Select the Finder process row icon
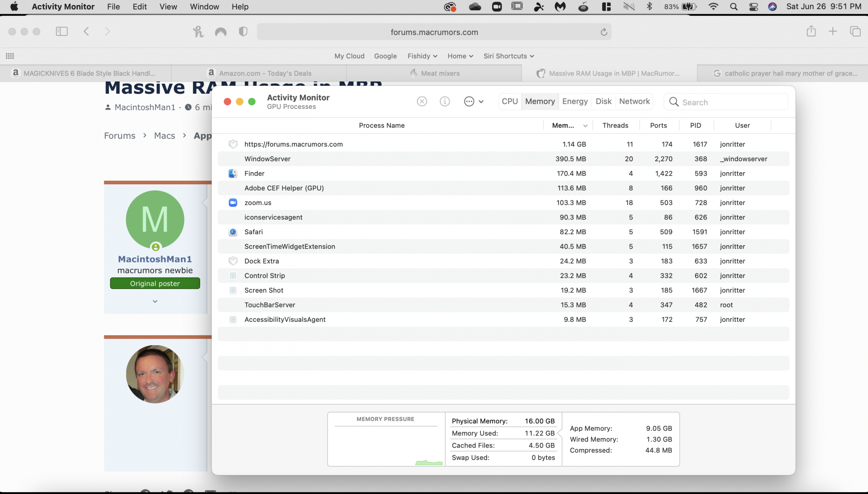Viewport: 868px width, 494px height. 233,173
